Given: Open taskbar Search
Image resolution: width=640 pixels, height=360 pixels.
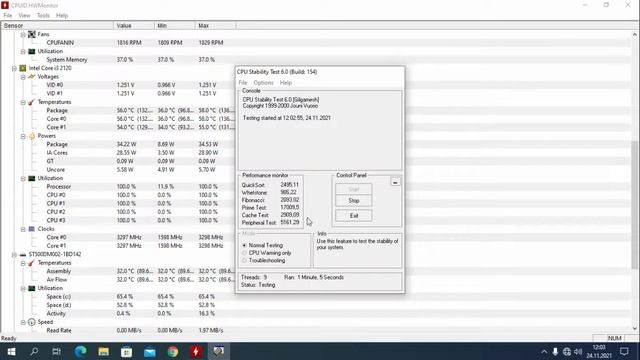Looking at the screenshot, I should 34,351.
